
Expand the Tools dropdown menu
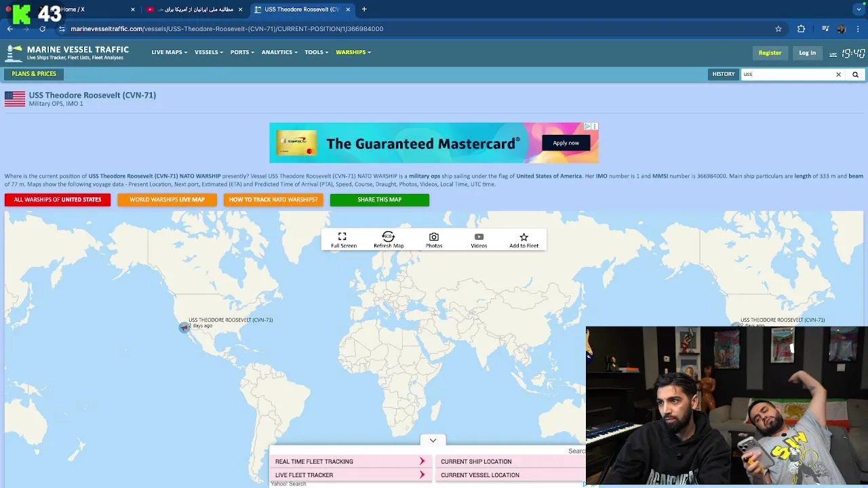[317, 52]
